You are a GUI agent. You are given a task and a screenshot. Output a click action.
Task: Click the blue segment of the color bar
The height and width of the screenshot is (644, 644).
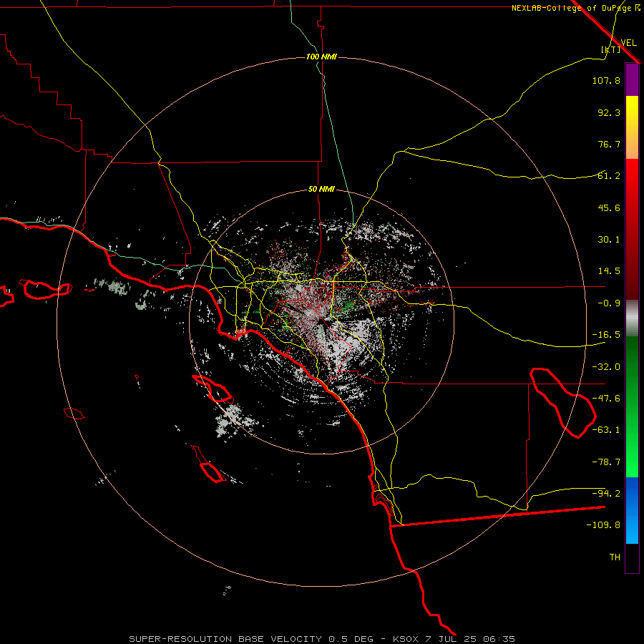tap(632, 510)
